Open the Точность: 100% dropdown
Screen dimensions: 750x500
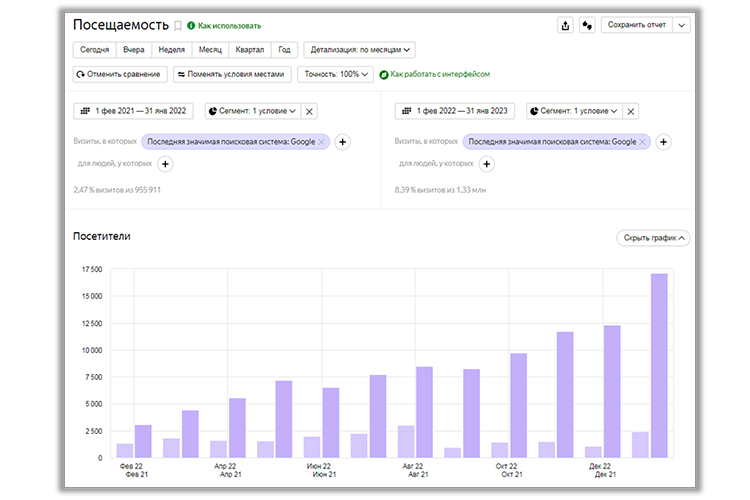tap(335, 74)
